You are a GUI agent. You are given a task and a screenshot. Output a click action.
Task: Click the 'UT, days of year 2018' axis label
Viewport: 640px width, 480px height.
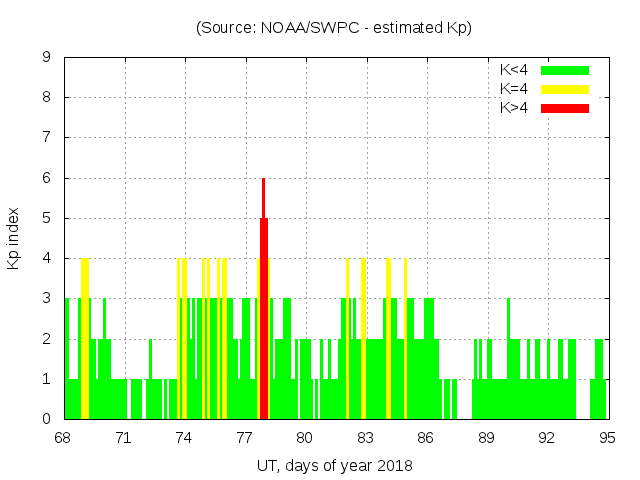pos(333,465)
